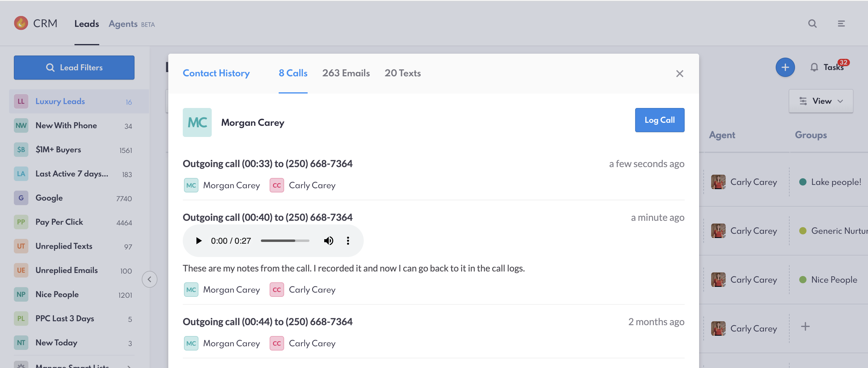
Task: Open the hamburger menu in header
Action: click(x=841, y=24)
